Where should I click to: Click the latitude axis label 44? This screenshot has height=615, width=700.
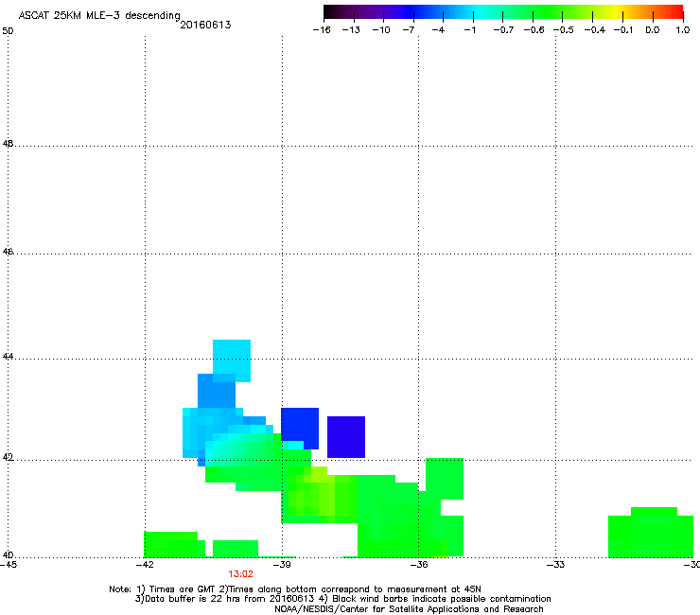[8, 357]
